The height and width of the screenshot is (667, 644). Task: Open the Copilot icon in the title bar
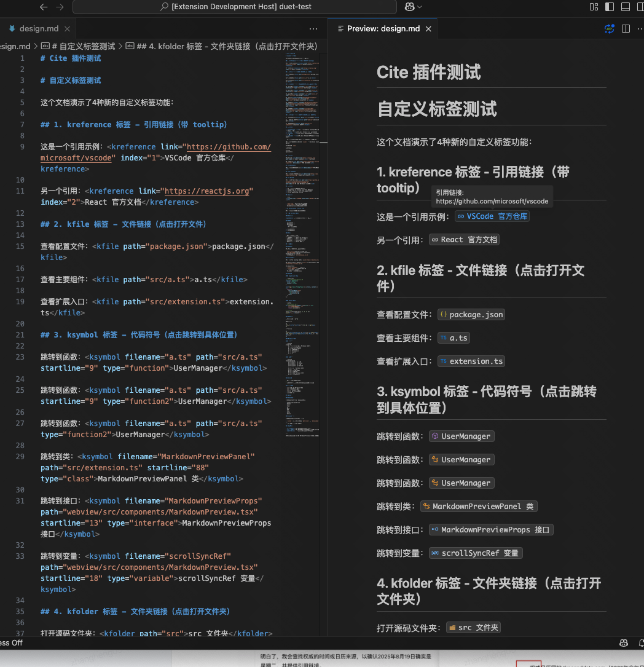click(x=409, y=7)
